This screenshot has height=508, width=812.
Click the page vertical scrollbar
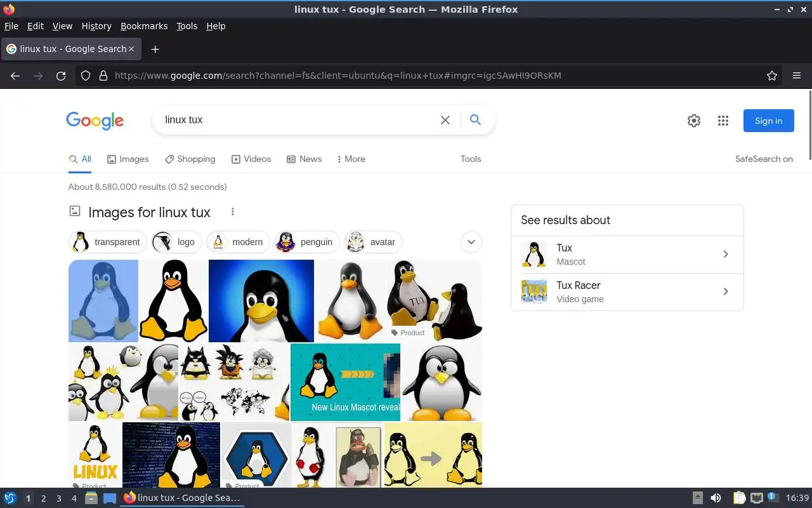[x=809, y=125]
